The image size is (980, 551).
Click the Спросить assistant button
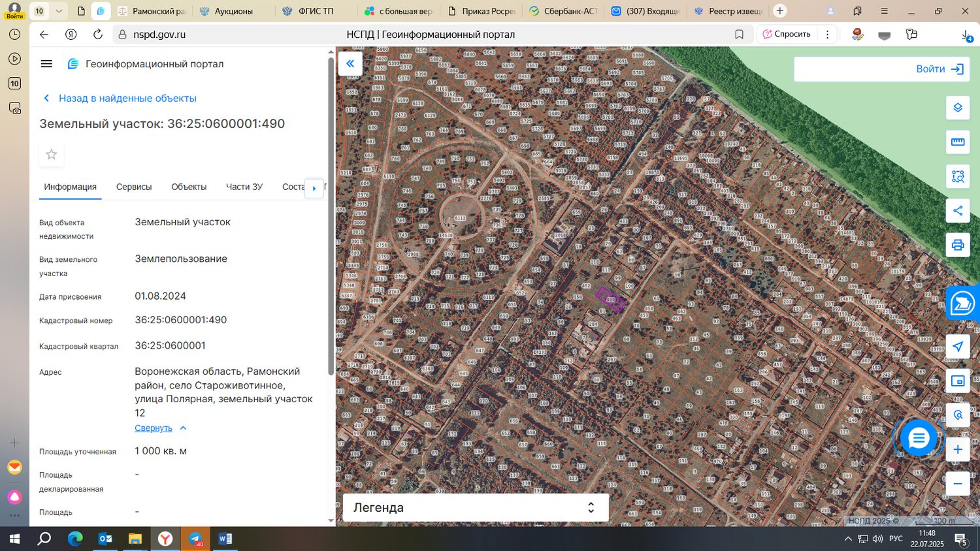787,35
